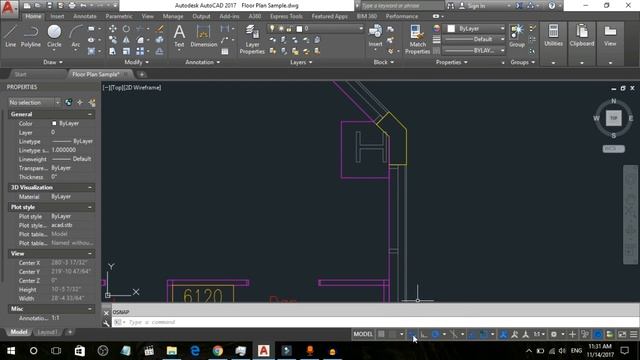Expand the Modify panel dropdown
Image resolution: width=640 pixels, height=360 pixels.
137,62
